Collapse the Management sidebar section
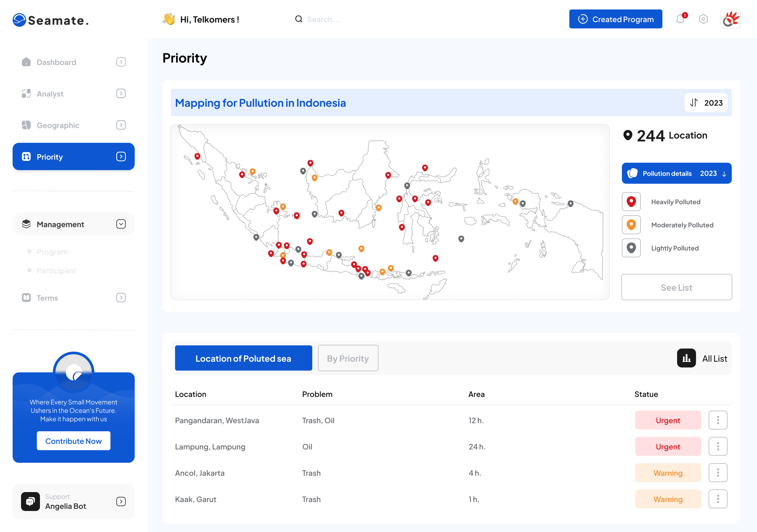The image size is (757, 532). pos(121,224)
